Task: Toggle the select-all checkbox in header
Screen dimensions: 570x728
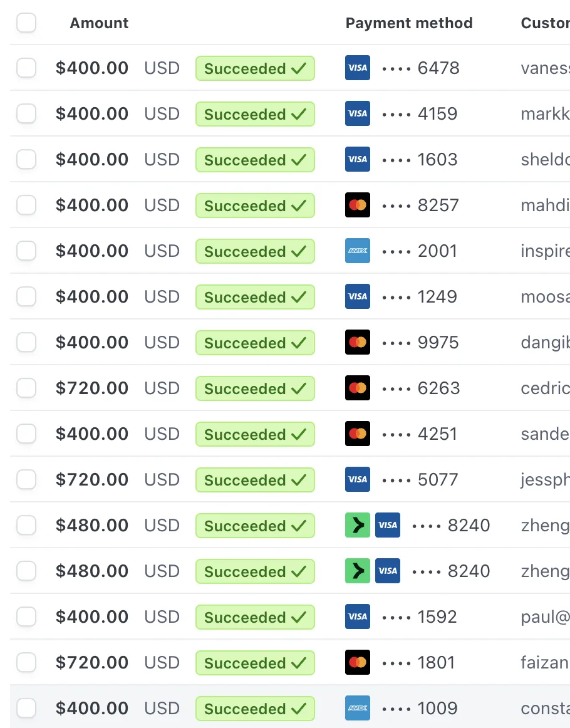Action: click(x=26, y=23)
